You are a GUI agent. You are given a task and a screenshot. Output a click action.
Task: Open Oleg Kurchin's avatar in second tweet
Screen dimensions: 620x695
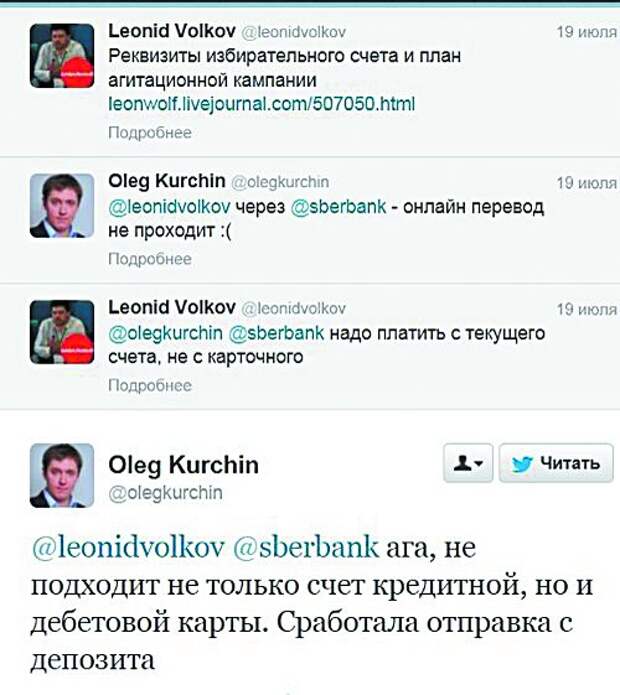[x=62, y=206]
